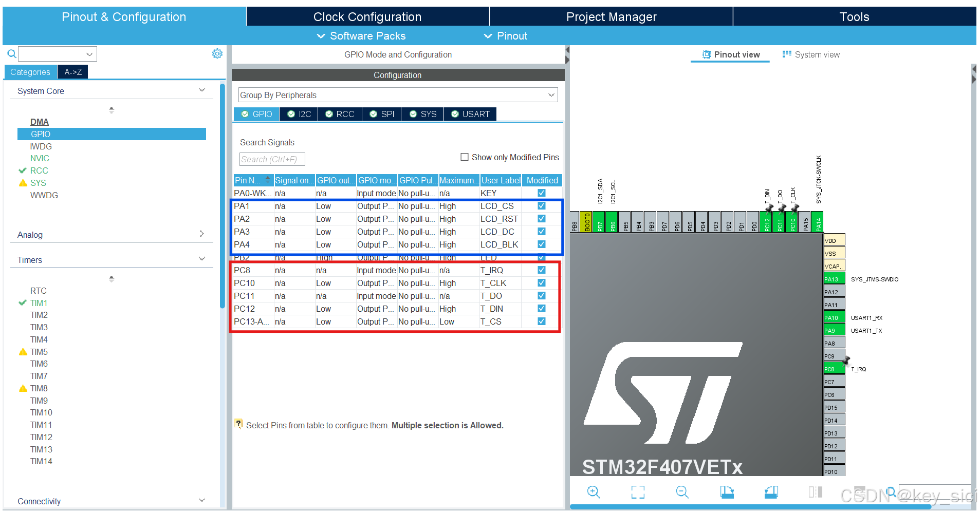Zoom out of the chip pinout view
Screen dimensions: 980x512
[x=682, y=492]
